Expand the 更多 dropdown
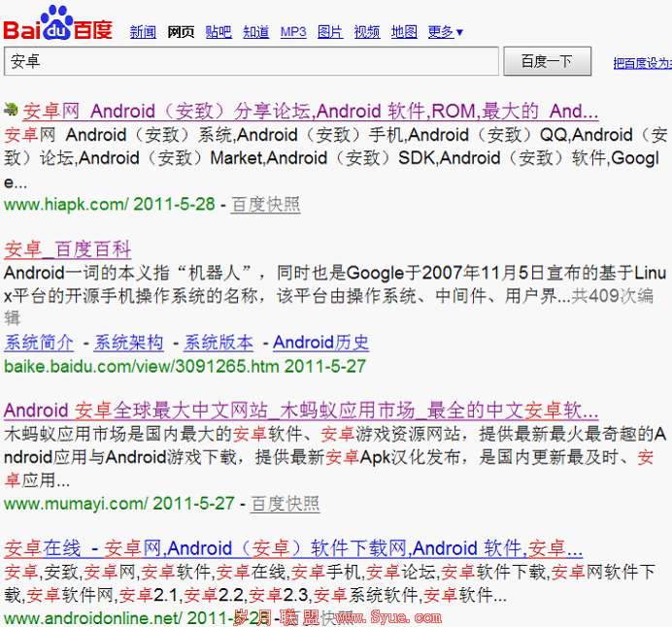This screenshot has height=627, width=672. [x=446, y=32]
